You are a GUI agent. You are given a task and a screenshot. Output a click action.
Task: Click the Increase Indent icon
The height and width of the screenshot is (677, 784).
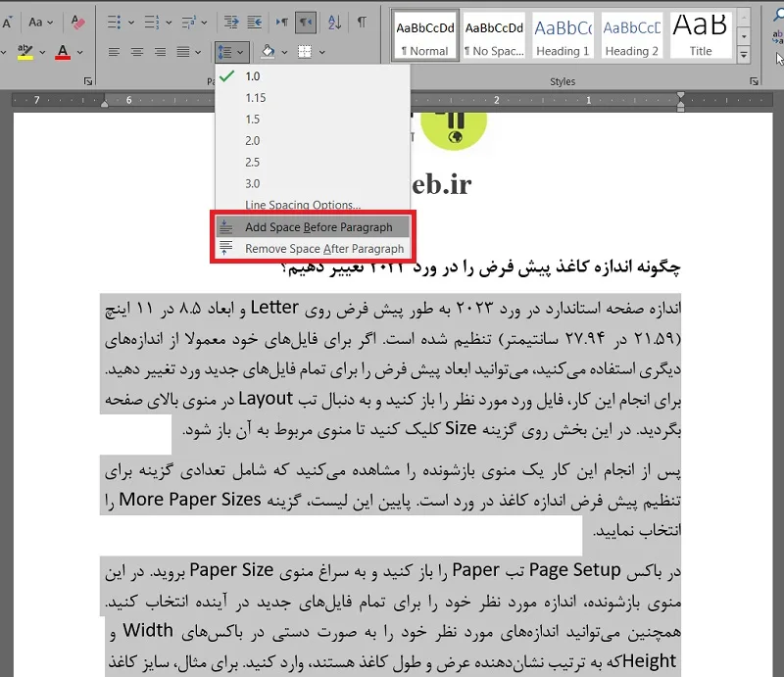click(255, 22)
